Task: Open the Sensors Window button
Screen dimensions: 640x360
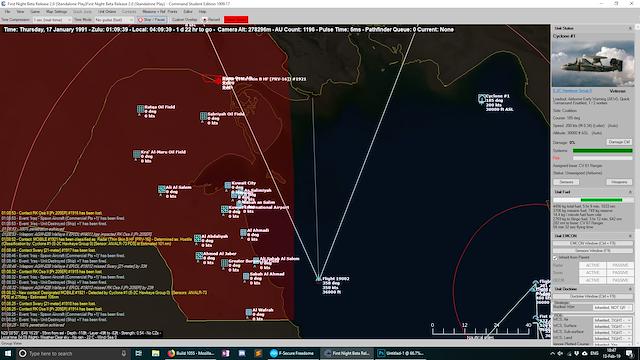Action: tap(592, 251)
